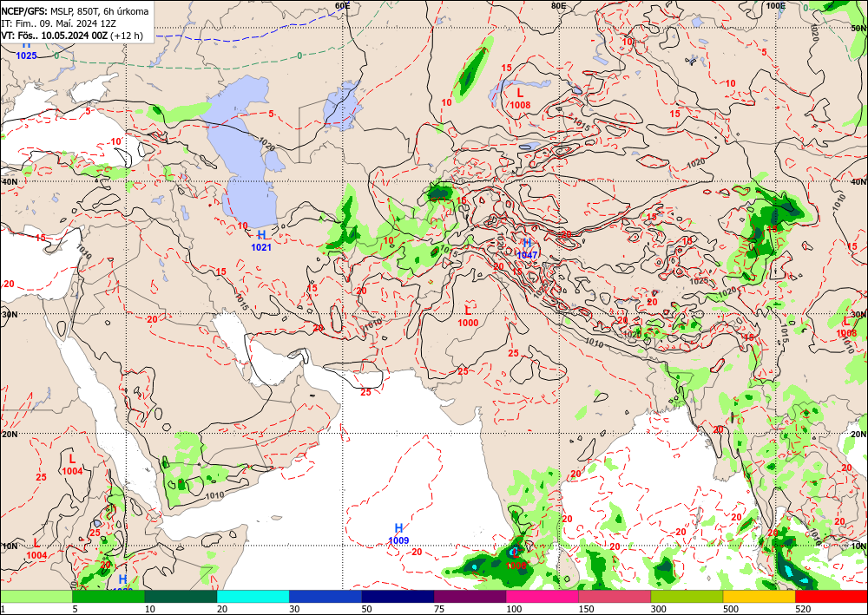Click the '80E' longitude label
868x615 pixels.
tap(558, 5)
